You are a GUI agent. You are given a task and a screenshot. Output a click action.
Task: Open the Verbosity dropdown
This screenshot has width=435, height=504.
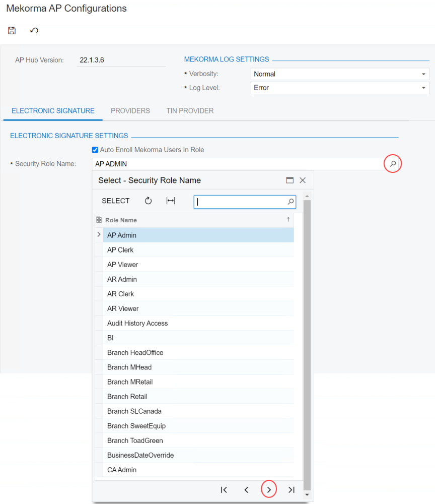(x=423, y=74)
